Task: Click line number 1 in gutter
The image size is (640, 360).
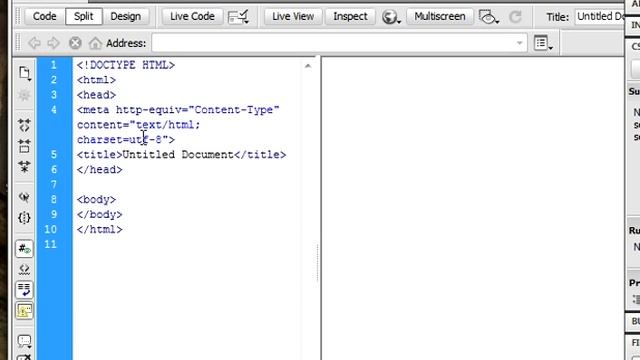Action: tap(53, 65)
